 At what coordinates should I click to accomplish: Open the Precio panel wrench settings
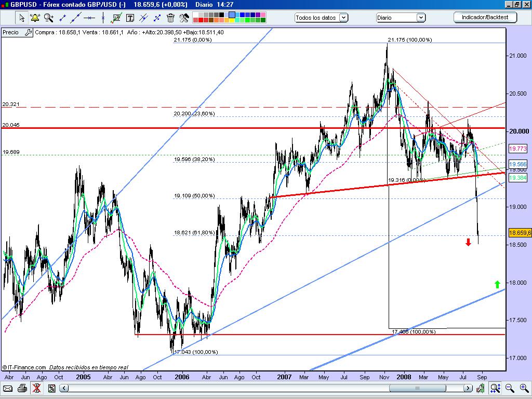28,32
